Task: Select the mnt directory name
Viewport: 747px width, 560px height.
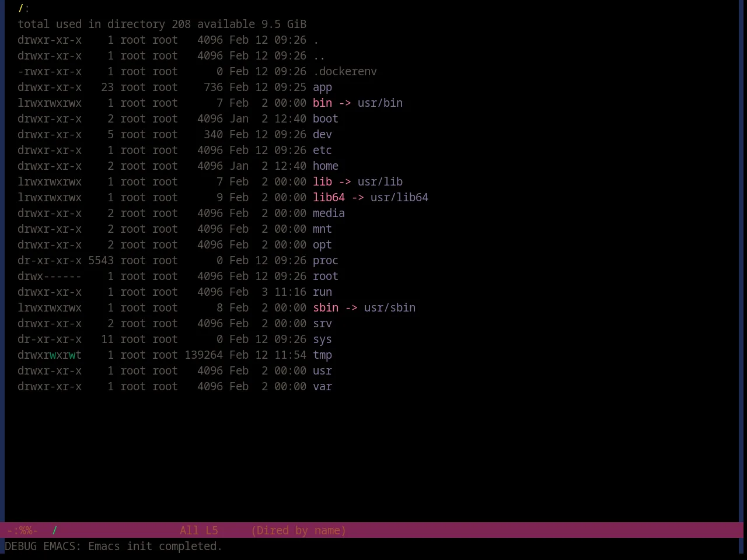Action: tap(322, 229)
